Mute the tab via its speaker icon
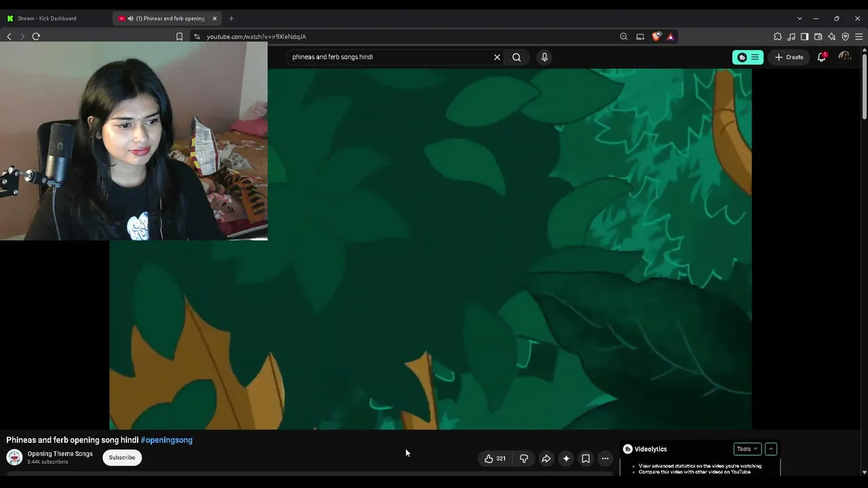Screen dimensions: 868x488 130,18
